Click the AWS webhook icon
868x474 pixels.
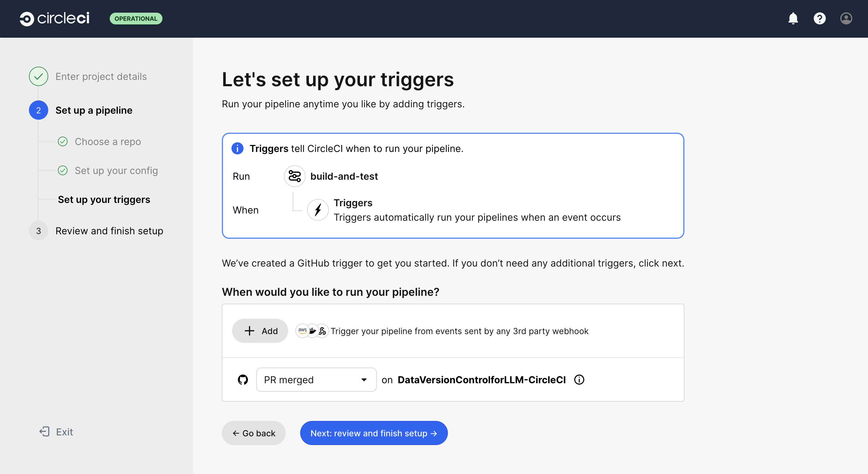302,331
